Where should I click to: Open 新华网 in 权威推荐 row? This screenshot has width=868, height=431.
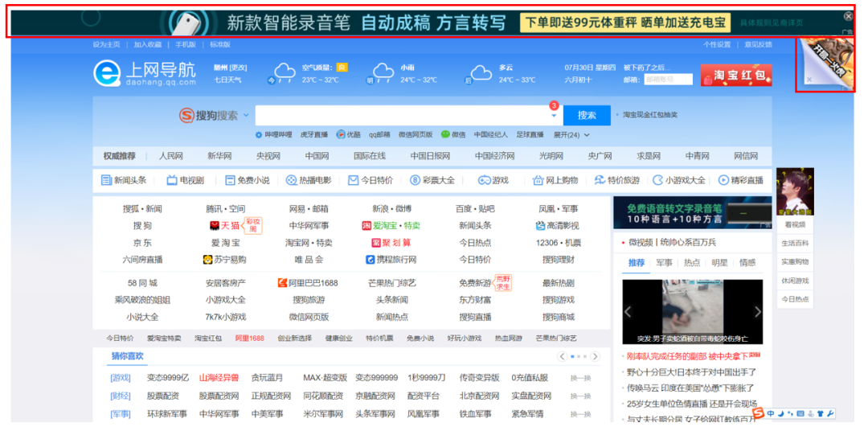219,156
